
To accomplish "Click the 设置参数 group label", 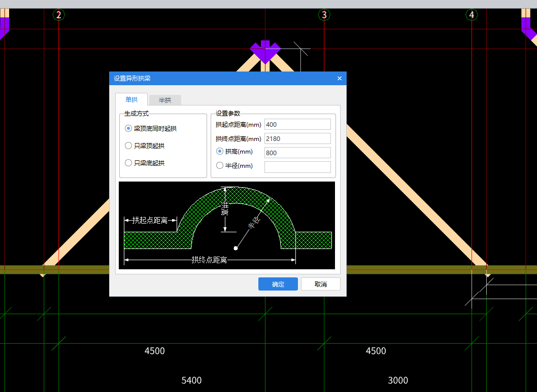I will click(228, 113).
